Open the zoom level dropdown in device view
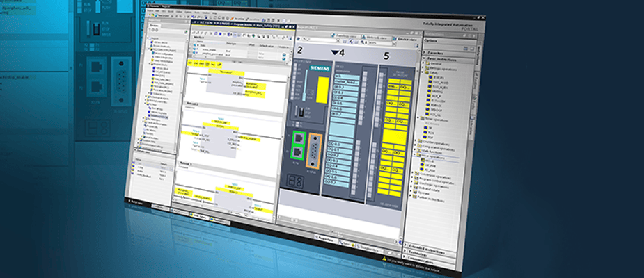The image size is (644, 278). coord(394,44)
